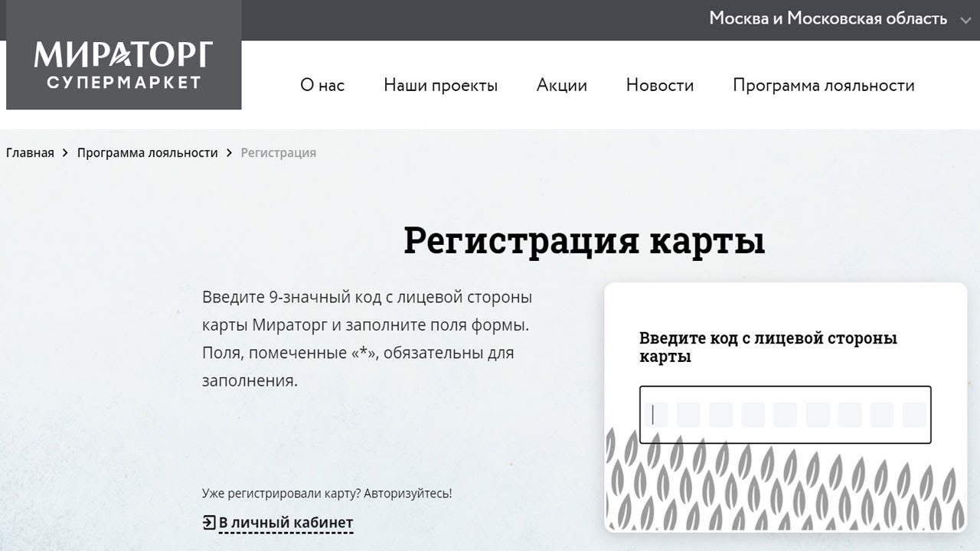Click the Регистрация карты heading
The width and height of the screenshot is (980, 551).
[584, 241]
